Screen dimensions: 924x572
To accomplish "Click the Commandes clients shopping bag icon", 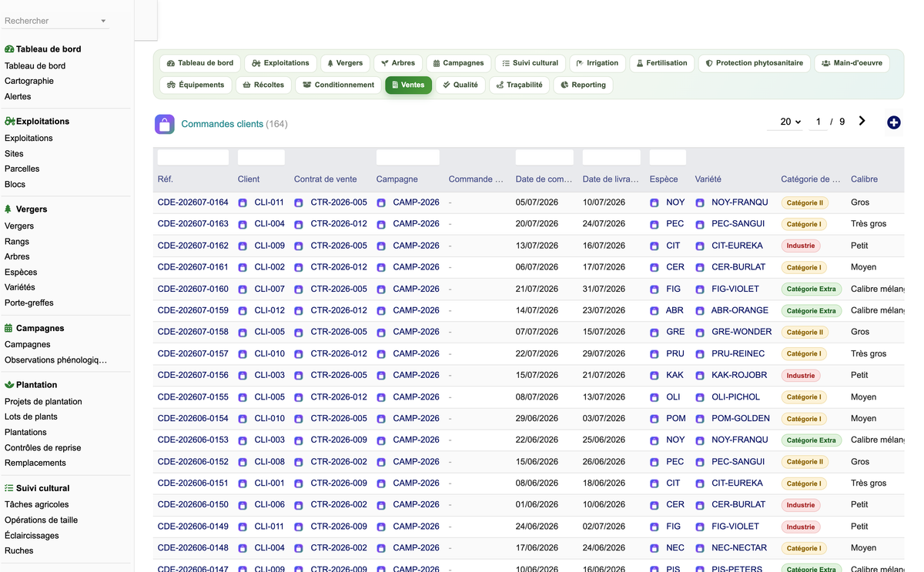I will [165, 124].
